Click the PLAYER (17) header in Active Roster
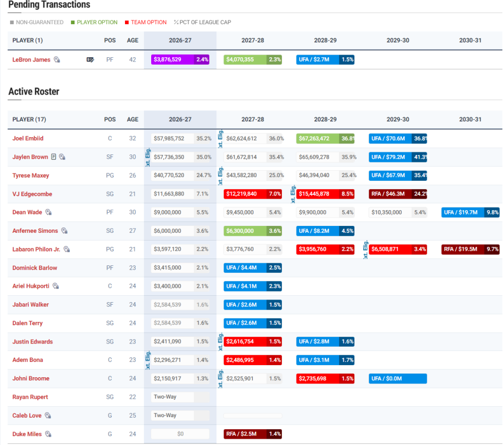 29,119
